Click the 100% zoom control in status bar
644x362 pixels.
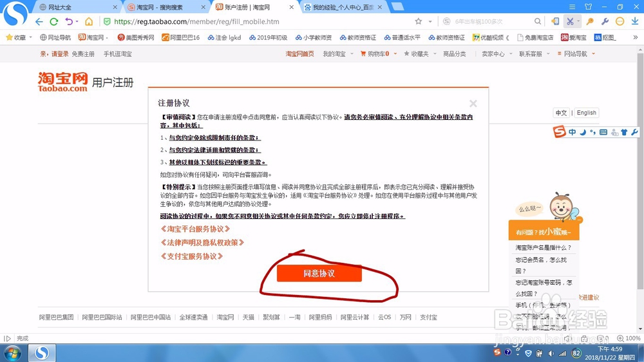[x=629, y=338]
